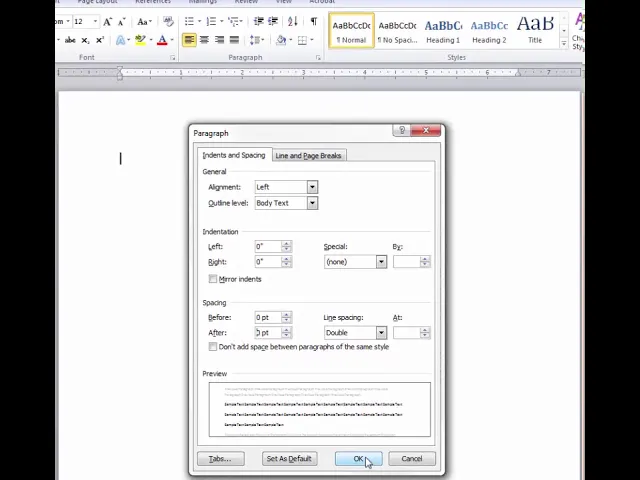
Task: Click the Spacing After input field
Action: (x=268, y=333)
